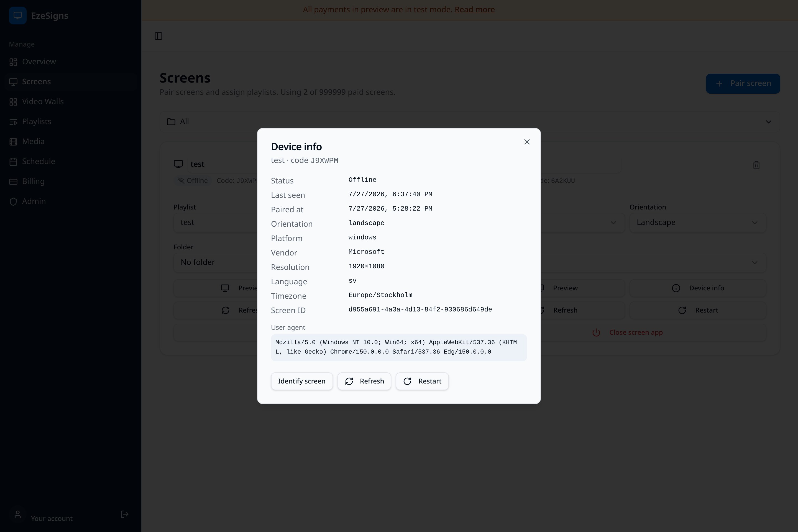
Task: Click the folder icon in All filter
Action: pyautogui.click(x=171, y=122)
